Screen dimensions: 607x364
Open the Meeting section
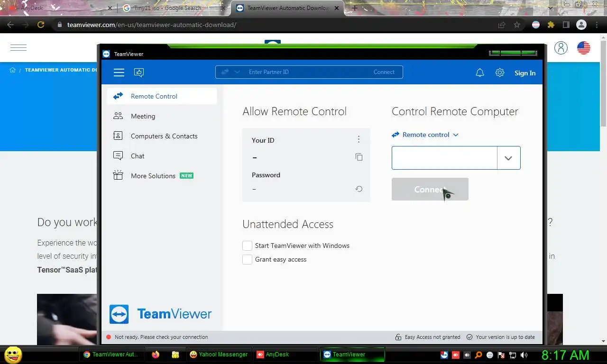pyautogui.click(x=162, y=116)
